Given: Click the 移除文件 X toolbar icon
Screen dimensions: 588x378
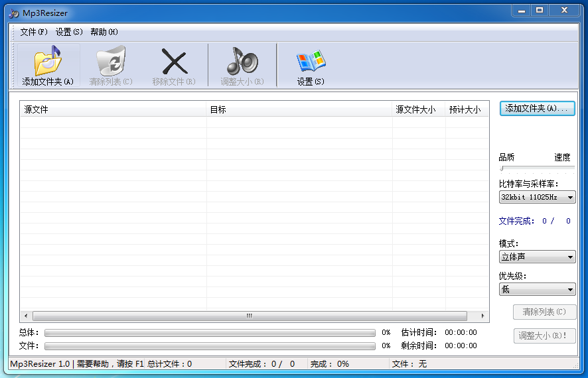Looking at the screenshot, I should [x=175, y=62].
